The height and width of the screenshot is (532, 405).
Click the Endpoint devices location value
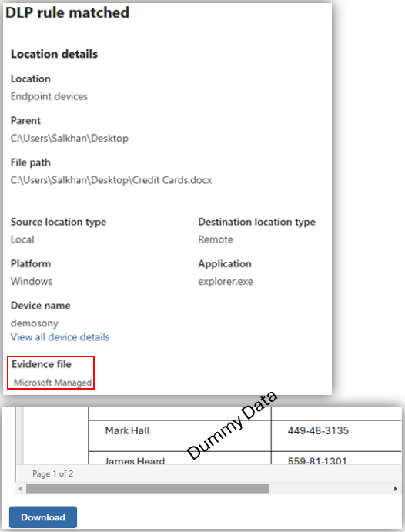click(x=49, y=96)
